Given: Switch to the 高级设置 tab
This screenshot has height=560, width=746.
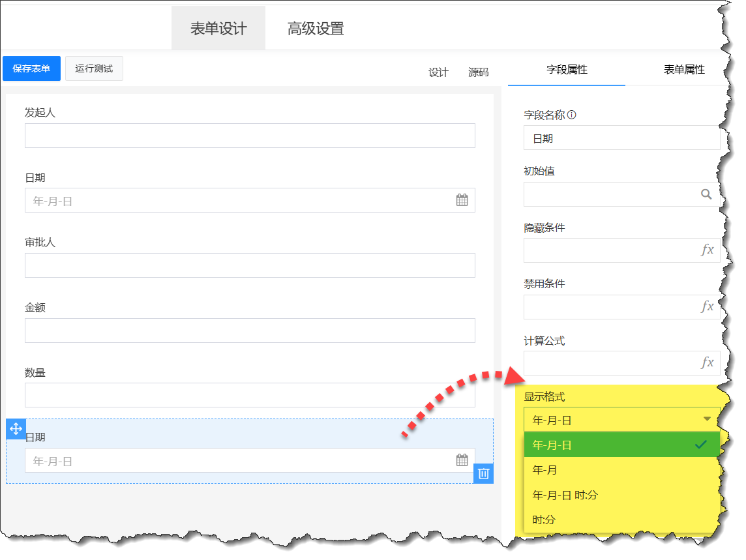Looking at the screenshot, I should click(x=316, y=29).
